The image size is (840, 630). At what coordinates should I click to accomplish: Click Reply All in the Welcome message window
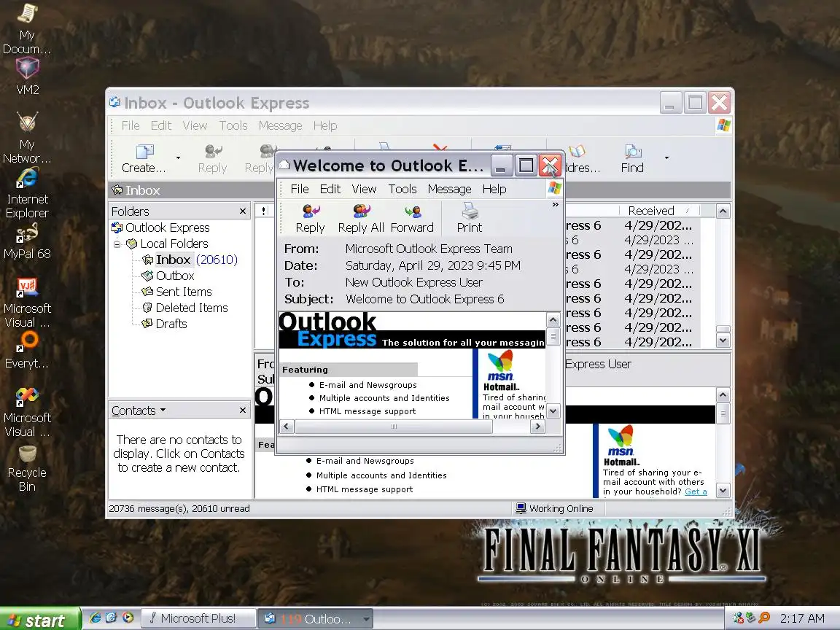[361, 219]
